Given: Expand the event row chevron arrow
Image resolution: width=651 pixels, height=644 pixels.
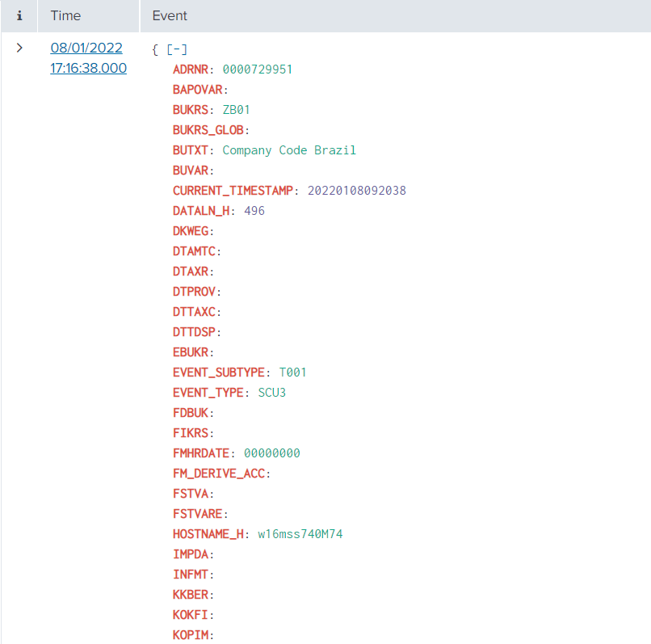Looking at the screenshot, I should click(x=19, y=48).
